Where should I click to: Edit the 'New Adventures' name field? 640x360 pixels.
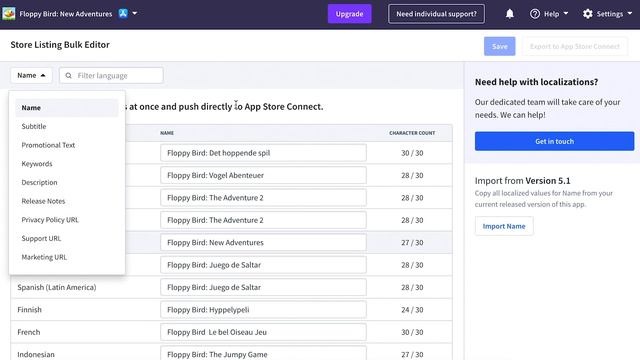(x=263, y=242)
